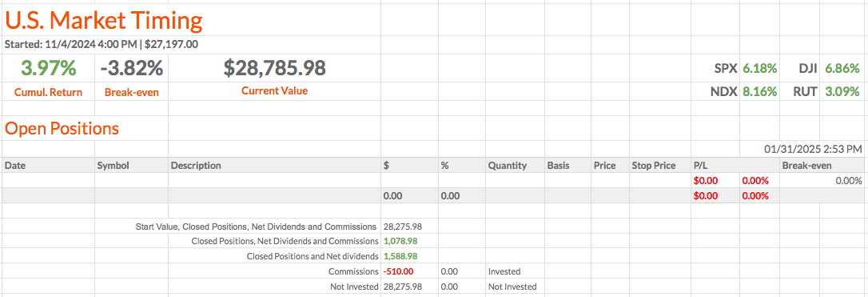
Task: Click the Not Invested 28,275.98 amount
Action: pos(402,287)
